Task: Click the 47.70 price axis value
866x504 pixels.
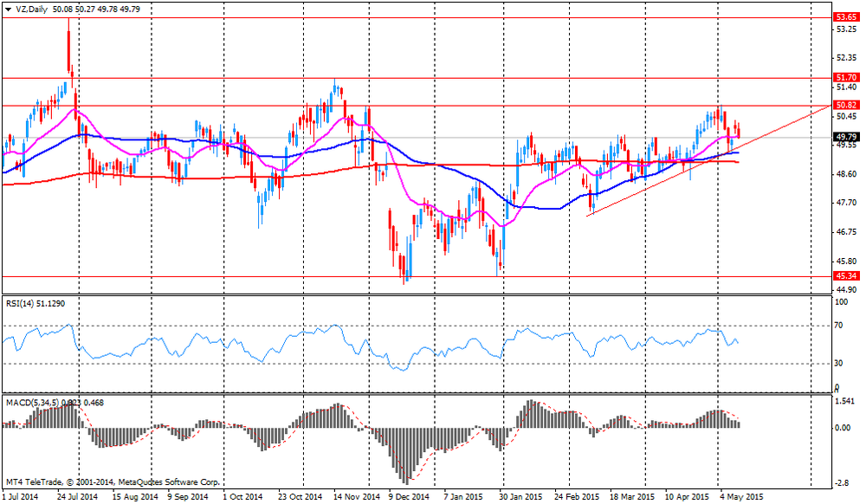Action: (x=847, y=204)
